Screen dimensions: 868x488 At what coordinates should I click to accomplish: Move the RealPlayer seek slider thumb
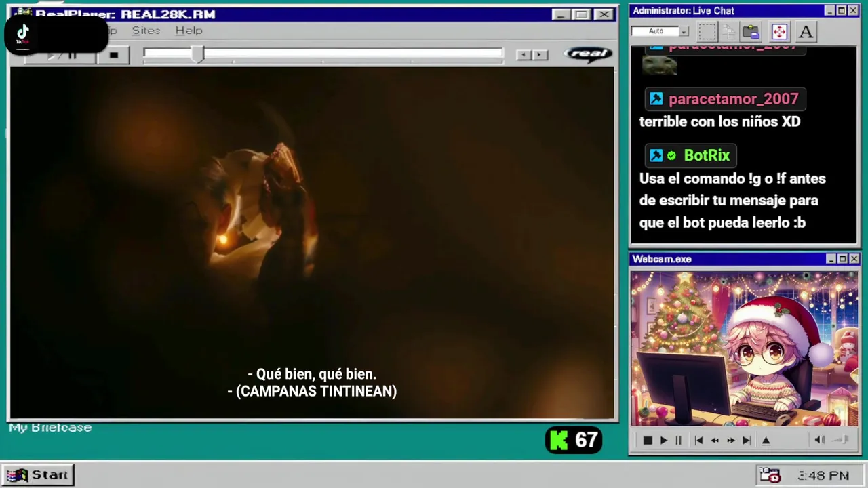pyautogui.click(x=197, y=55)
